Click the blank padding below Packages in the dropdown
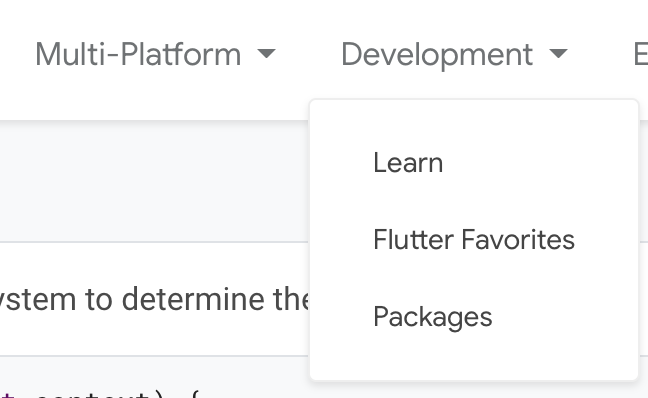Image resolution: width=648 pixels, height=398 pixels. coord(474,357)
